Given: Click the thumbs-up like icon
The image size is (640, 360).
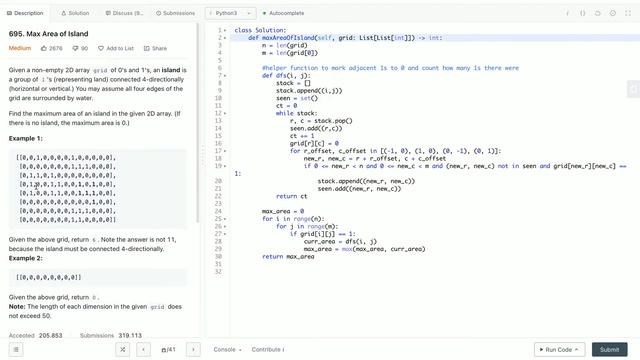Looking at the screenshot, I should (x=44, y=48).
